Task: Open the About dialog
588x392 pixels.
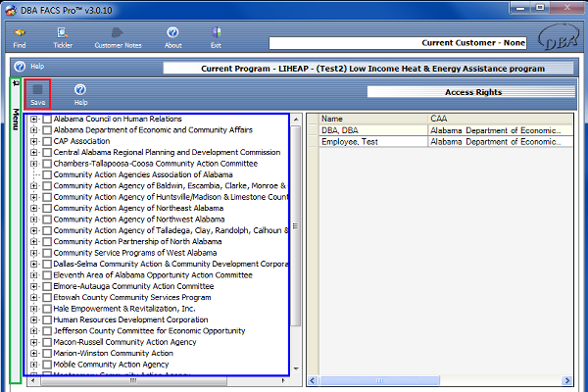Action: [x=172, y=38]
